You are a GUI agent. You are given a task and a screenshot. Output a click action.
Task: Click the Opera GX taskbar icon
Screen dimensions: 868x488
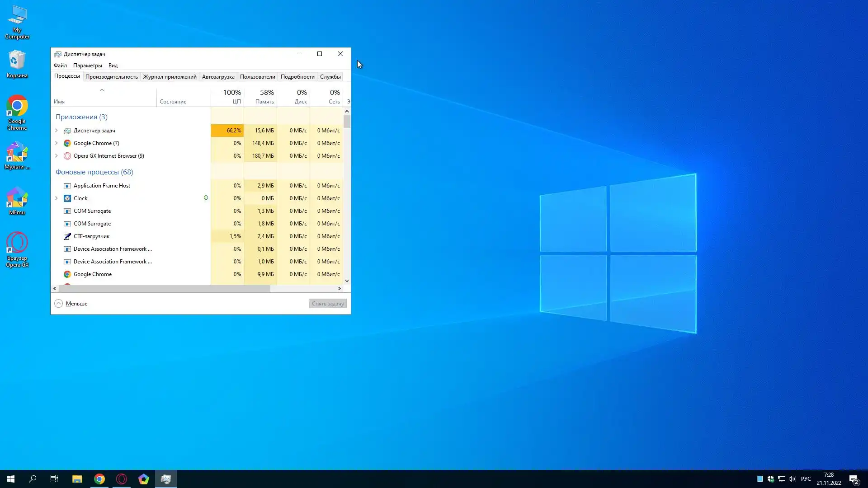coord(122,479)
